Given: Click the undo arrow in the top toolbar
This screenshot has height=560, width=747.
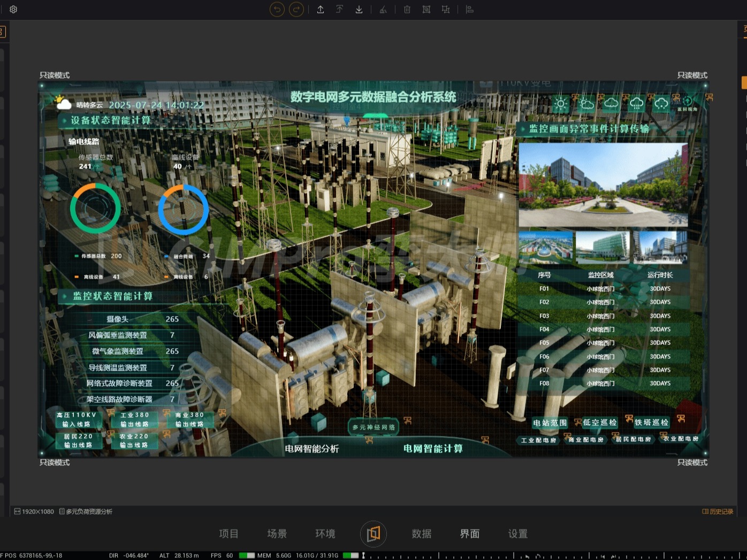Looking at the screenshot, I should coord(277,9).
